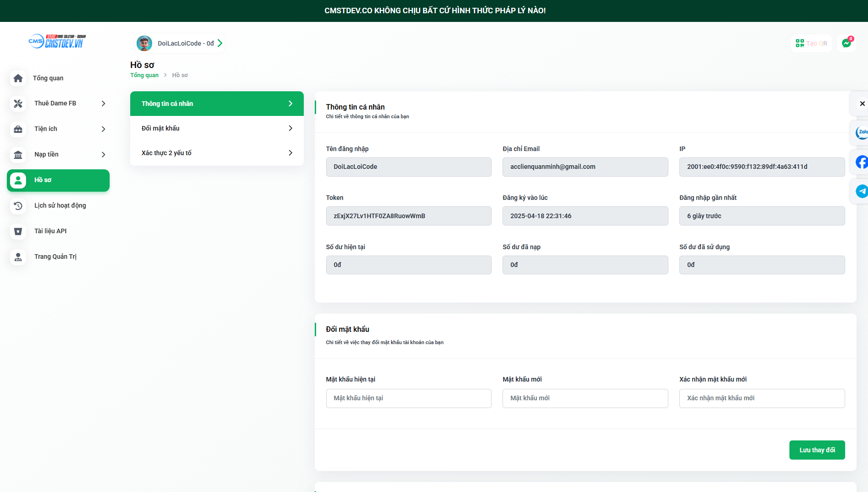Screen dimensions: 868x492
Task: Expand the Tiện ích submenu
Action: (103, 129)
